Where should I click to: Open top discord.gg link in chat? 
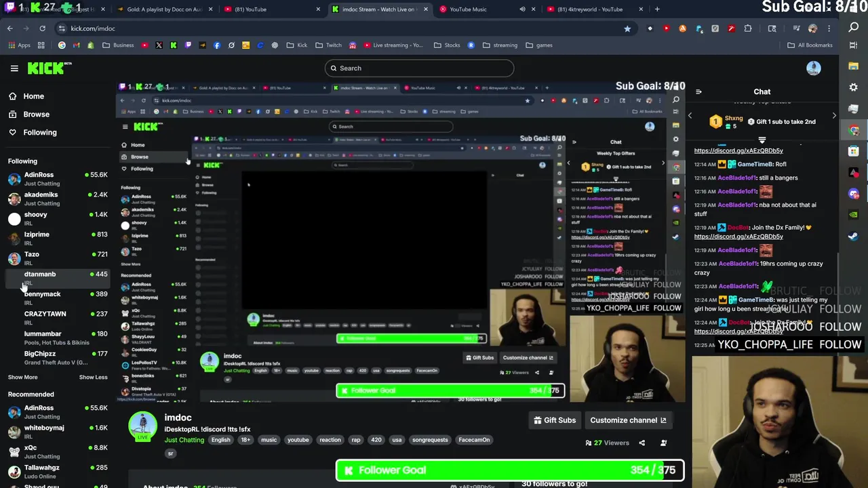[738, 150]
